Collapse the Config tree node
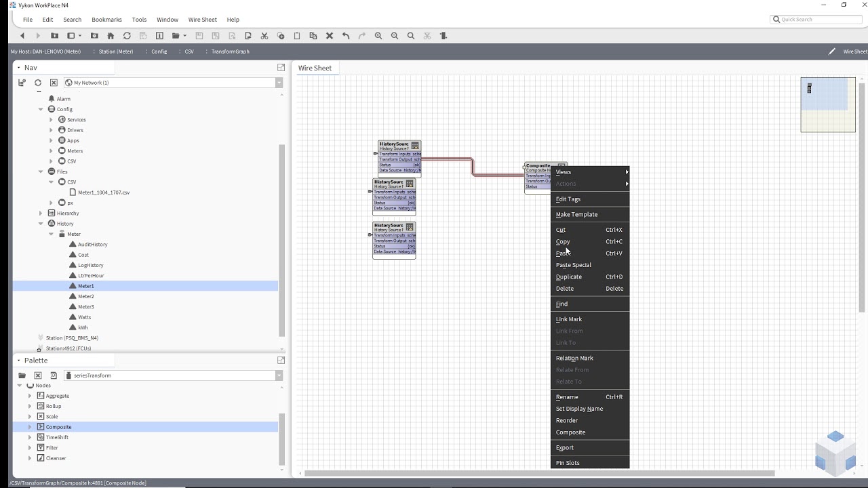The image size is (868, 488). (41, 109)
